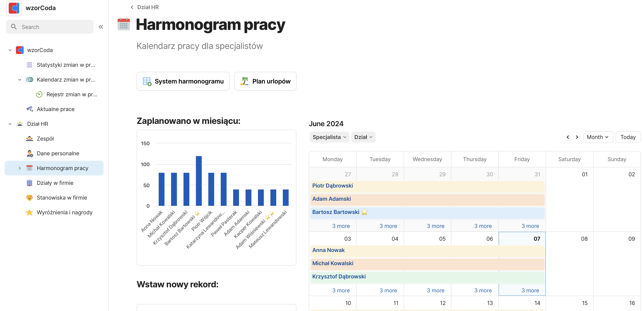The width and height of the screenshot is (644, 311).
Task: Click the Bartosz Bartowski chart bar
Action: pos(199,181)
